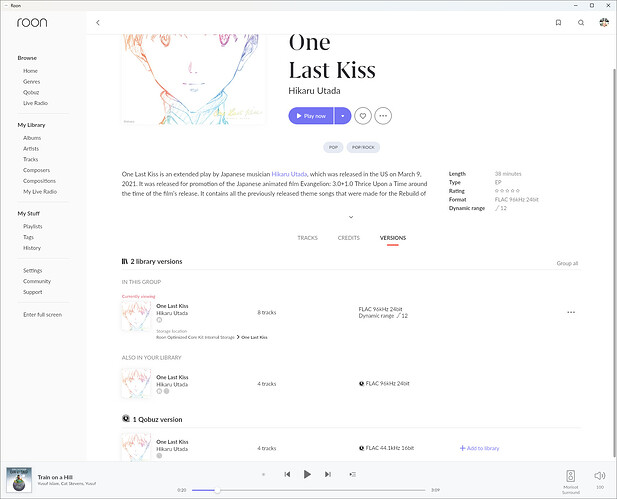The height and width of the screenshot is (499, 617).
Task: Click the Qobuz 44.1kHz version thumbnail
Action: 136,447
